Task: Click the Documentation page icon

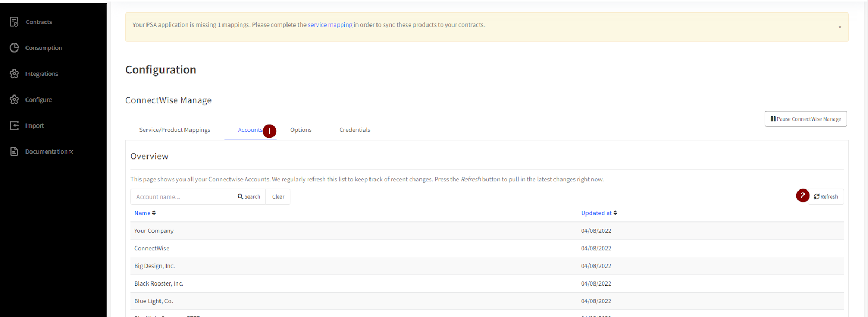Action: click(x=15, y=151)
